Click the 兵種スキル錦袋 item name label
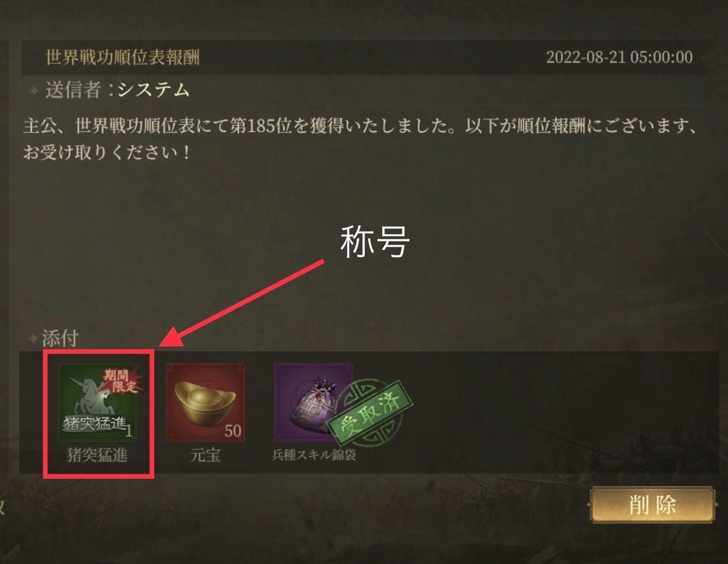 (314, 455)
